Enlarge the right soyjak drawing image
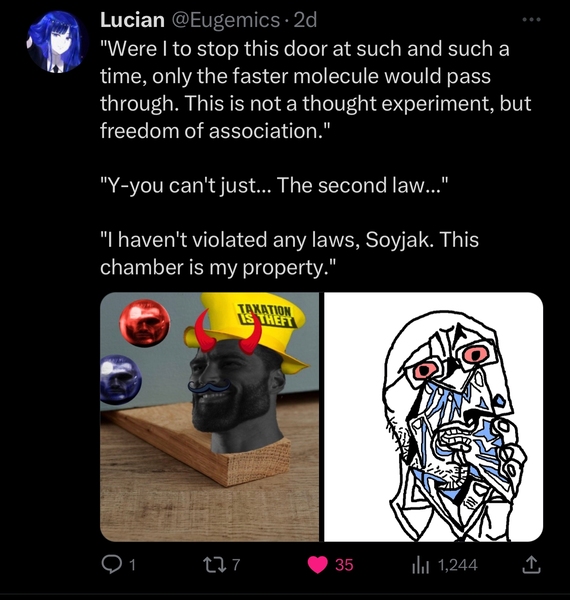This screenshot has width=570, height=600. coord(433,417)
